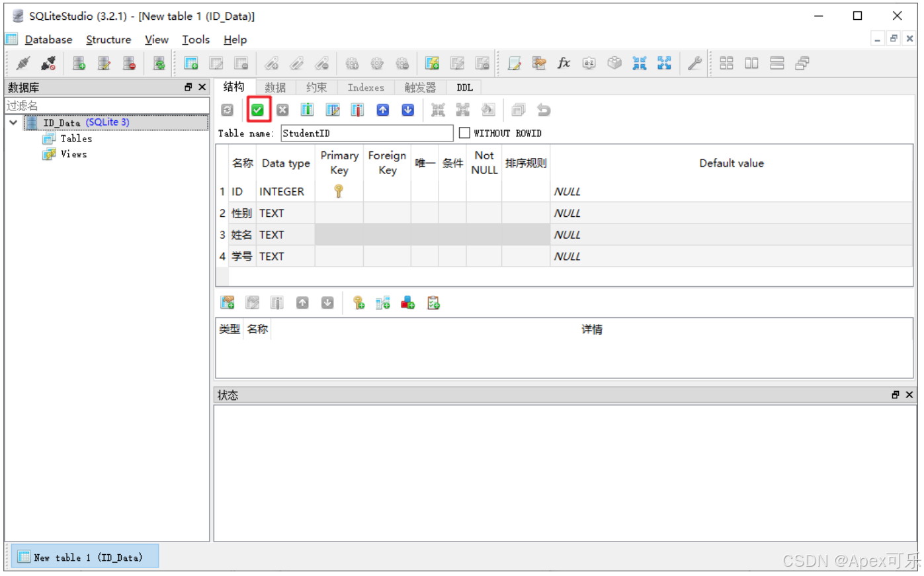Image resolution: width=924 pixels, height=576 pixels.
Task: Click the import icon with inward blue arrows
Action: (639, 63)
